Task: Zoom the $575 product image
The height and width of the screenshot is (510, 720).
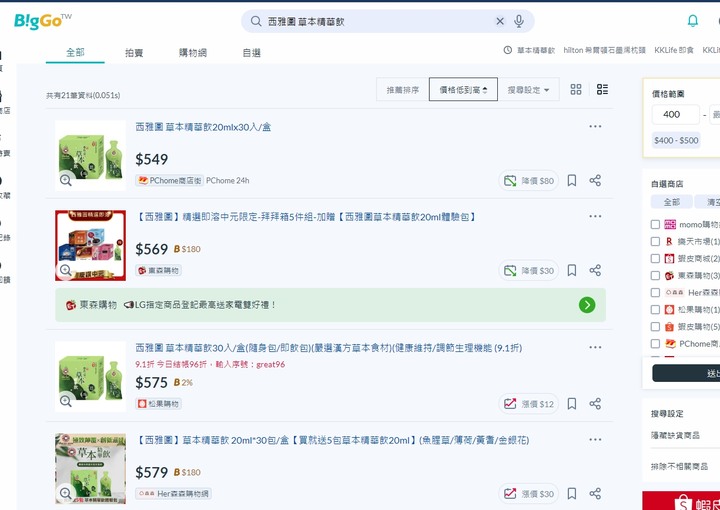Action: point(66,402)
